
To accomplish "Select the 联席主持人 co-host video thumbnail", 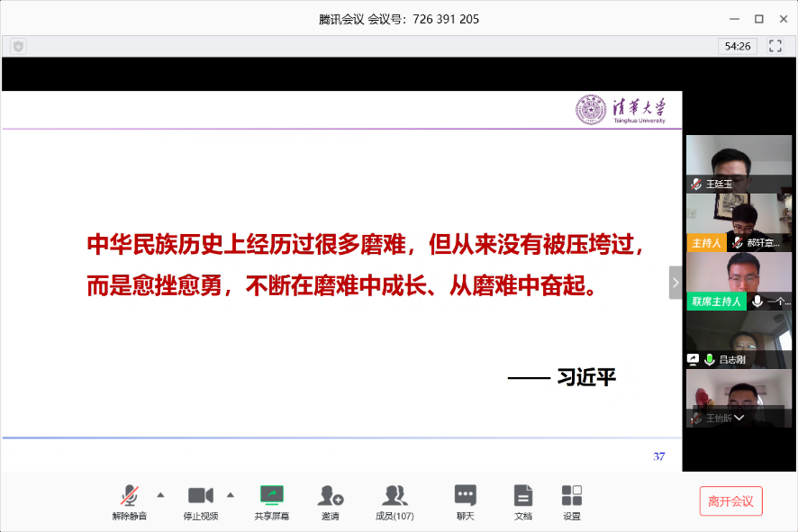I will click(x=739, y=281).
